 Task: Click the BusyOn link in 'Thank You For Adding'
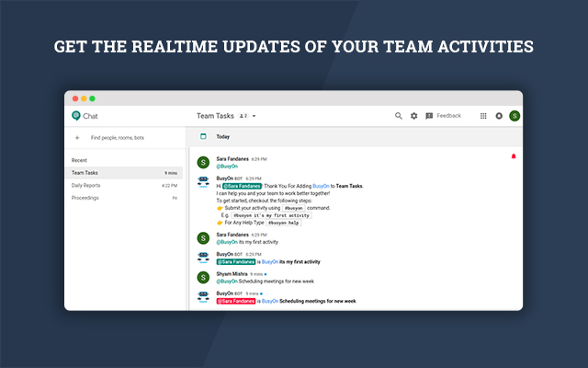pos(321,186)
